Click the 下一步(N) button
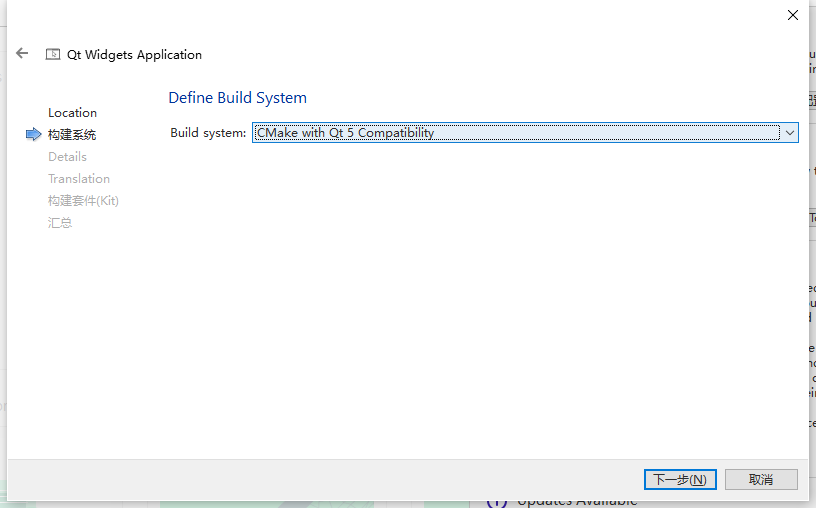This screenshot has height=508, width=816. coord(680,479)
